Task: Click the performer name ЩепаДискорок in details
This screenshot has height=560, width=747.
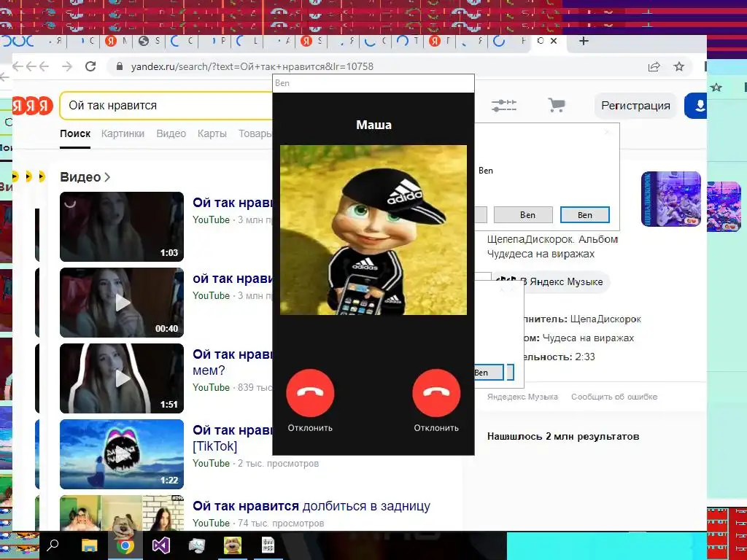Action: pyautogui.click(x=605, y=319)
